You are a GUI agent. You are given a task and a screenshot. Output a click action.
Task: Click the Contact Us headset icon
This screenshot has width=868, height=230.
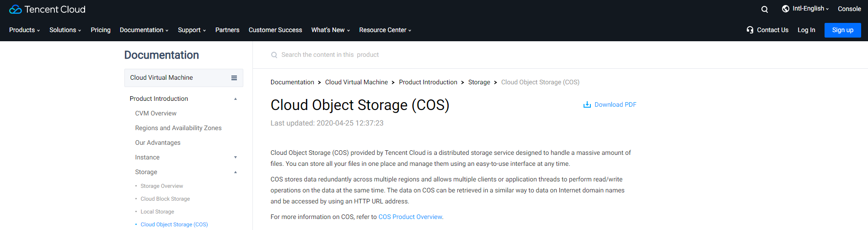pyautogui.click(x=750, y=30)
